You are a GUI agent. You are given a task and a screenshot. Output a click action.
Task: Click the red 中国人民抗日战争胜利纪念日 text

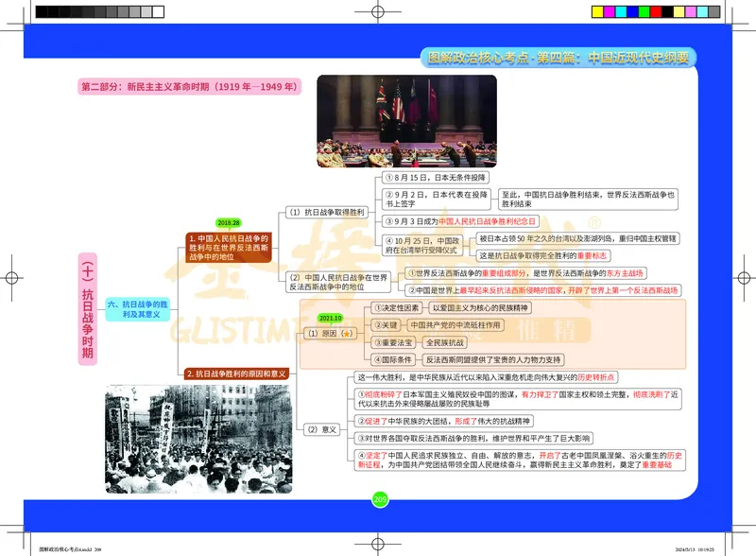pos(493,220)
